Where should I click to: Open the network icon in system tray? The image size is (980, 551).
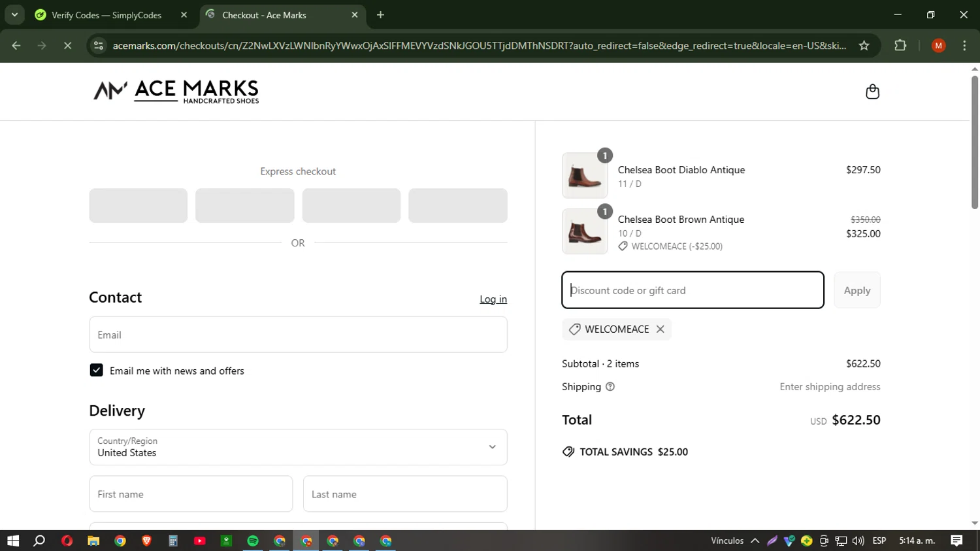(x=841, y=541)
